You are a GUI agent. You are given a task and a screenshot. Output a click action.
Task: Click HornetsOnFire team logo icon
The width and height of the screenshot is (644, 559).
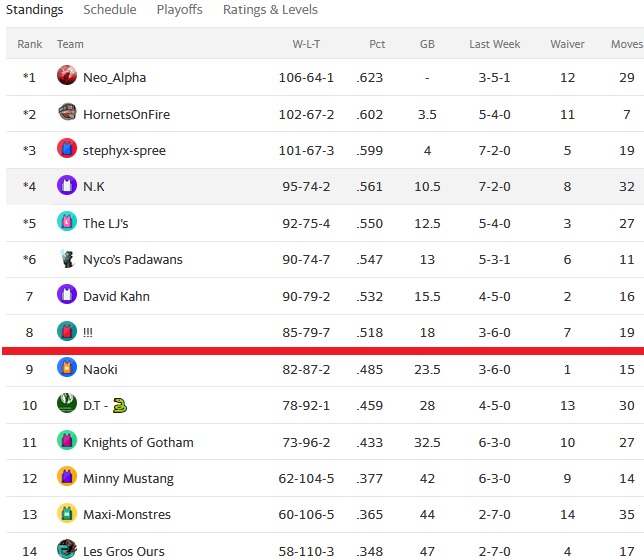pyautogui.click(x=67, y=112)
